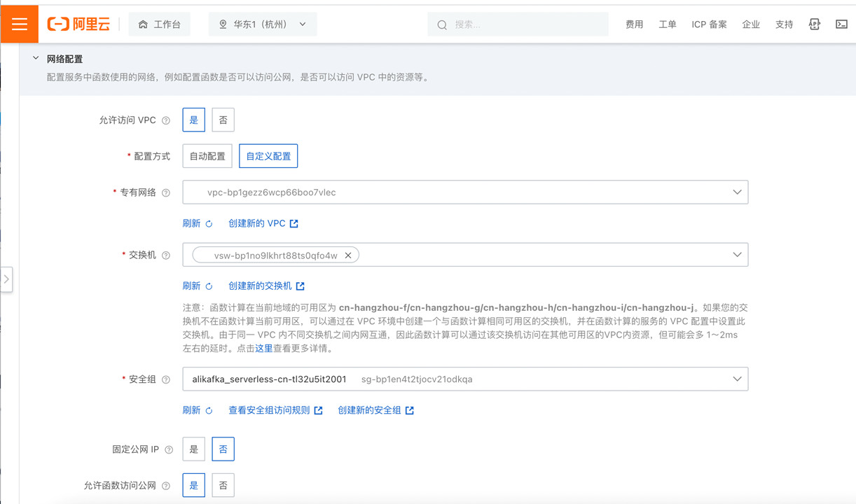The height and width of the screenshot is (504, 856).
Task: Click the help icon beside 专有网络
Action: point(167,192)
